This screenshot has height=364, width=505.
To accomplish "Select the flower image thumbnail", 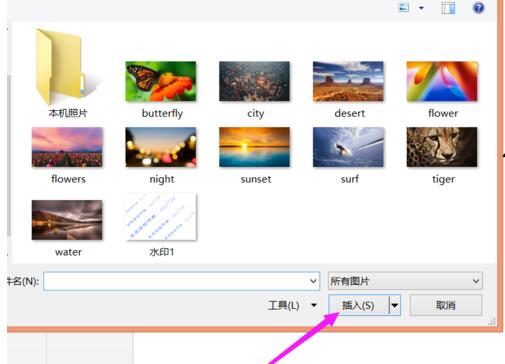I will (442, 81).
